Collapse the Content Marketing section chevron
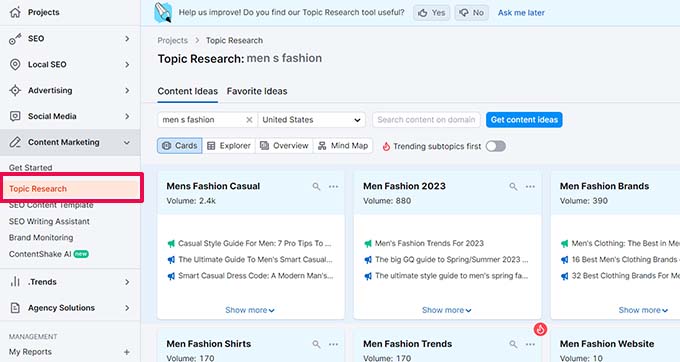Image resolution: width=680 pixels, height=362 pixels. (x=127, y=142)
